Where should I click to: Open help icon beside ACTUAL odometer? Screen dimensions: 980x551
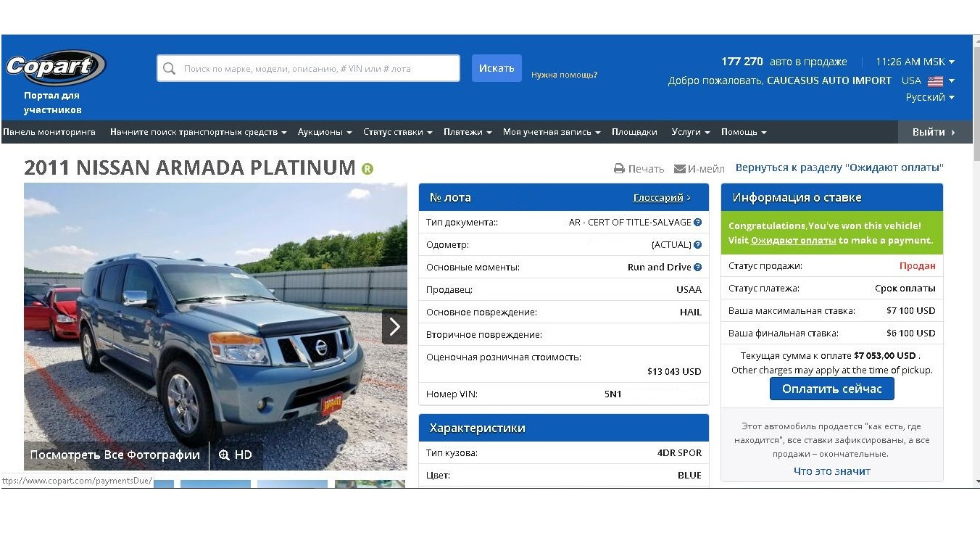697,245
